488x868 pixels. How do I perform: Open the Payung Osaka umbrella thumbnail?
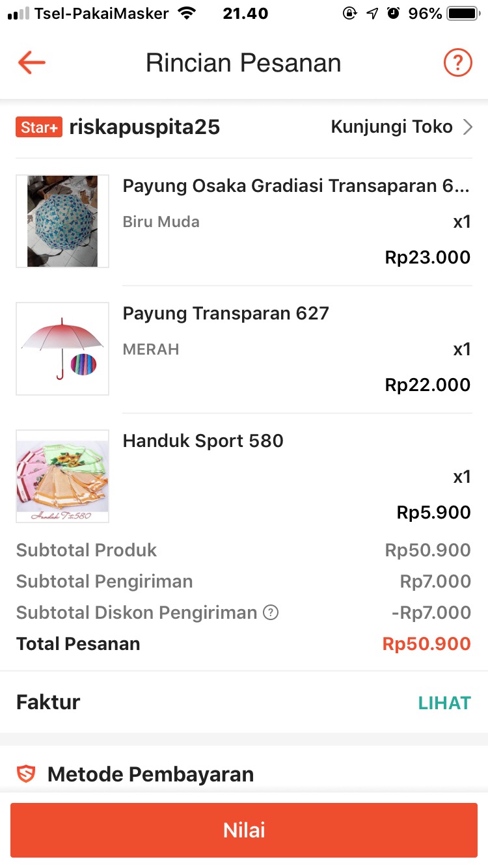click(62, 221)
